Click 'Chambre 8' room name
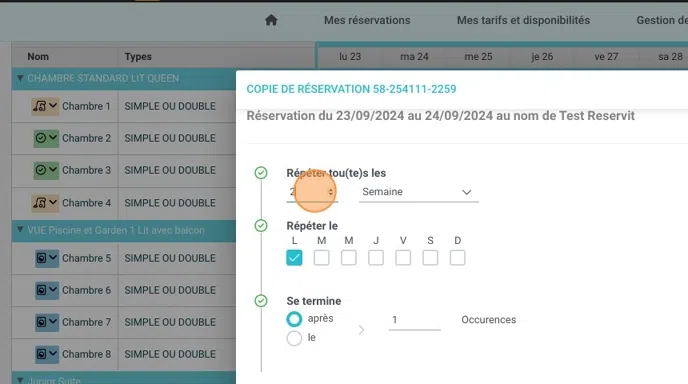 (x=86, y=354)
